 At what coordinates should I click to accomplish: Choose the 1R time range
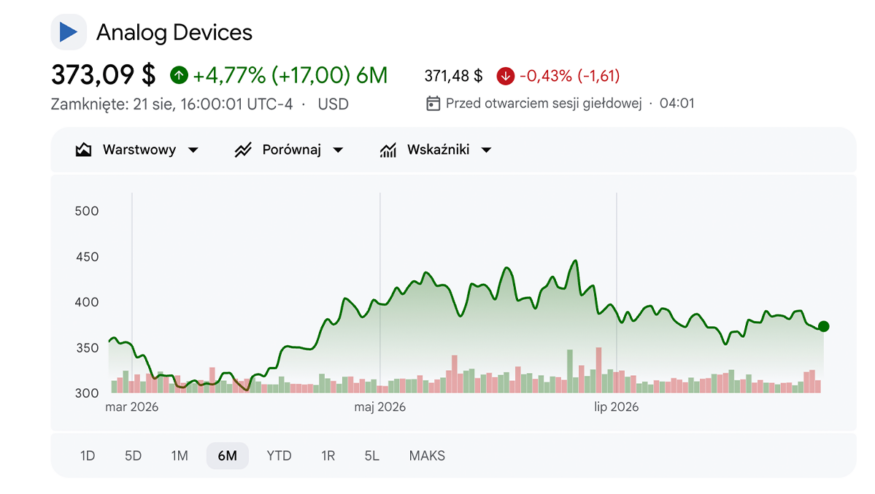pyautogui.click(x=328, y=456)
